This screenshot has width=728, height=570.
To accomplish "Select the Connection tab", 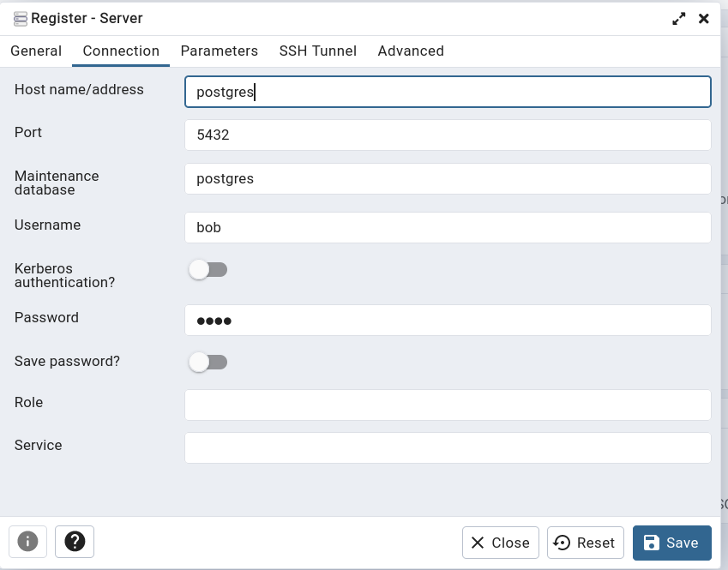I will pyautogui.click(x=121, y=51).
